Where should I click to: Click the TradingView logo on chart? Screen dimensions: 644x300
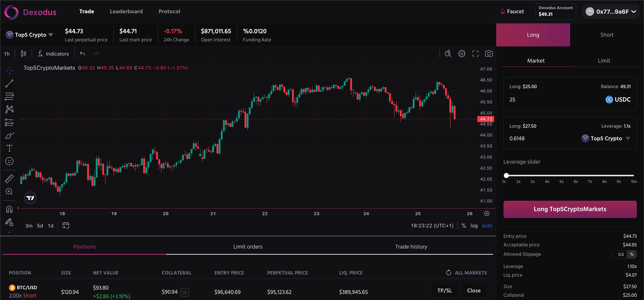tap(30, 198)
